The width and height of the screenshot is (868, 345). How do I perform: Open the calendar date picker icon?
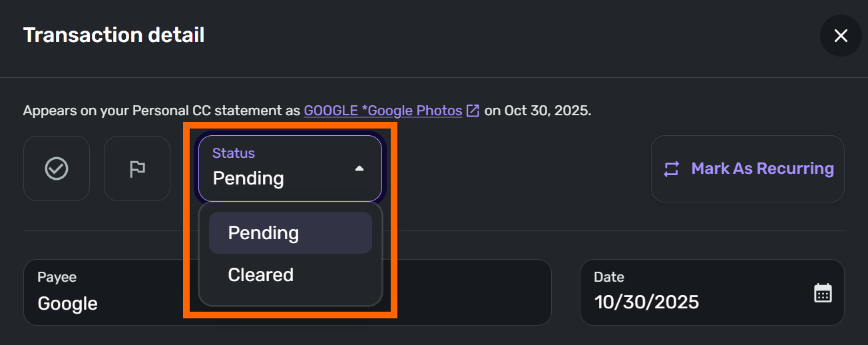click(823, 293)
